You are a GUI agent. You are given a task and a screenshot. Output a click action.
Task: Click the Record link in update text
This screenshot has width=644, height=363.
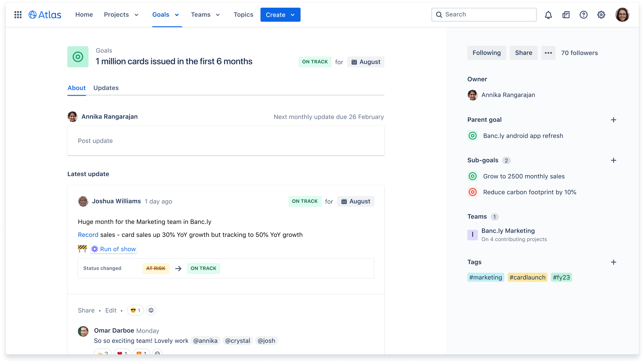click(x=87, y=234)
